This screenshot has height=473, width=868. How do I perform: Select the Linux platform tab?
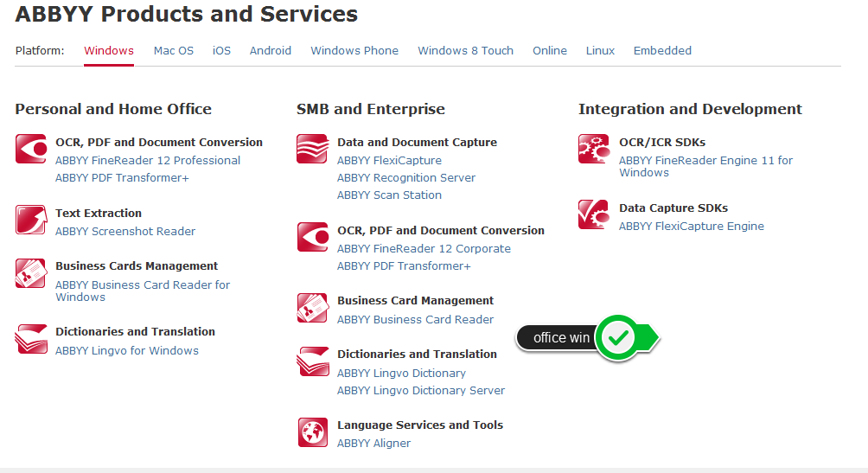[x=600, y=50]
